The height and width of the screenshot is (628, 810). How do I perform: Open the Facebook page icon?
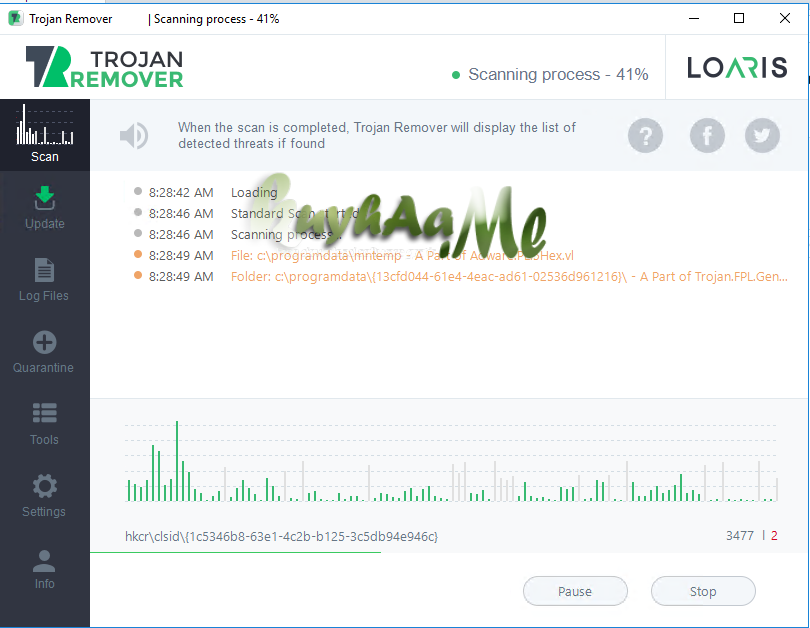(707, 136)
